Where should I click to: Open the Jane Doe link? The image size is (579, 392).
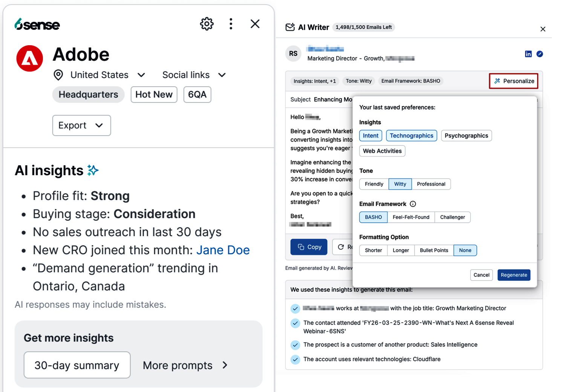click(223, 250)
